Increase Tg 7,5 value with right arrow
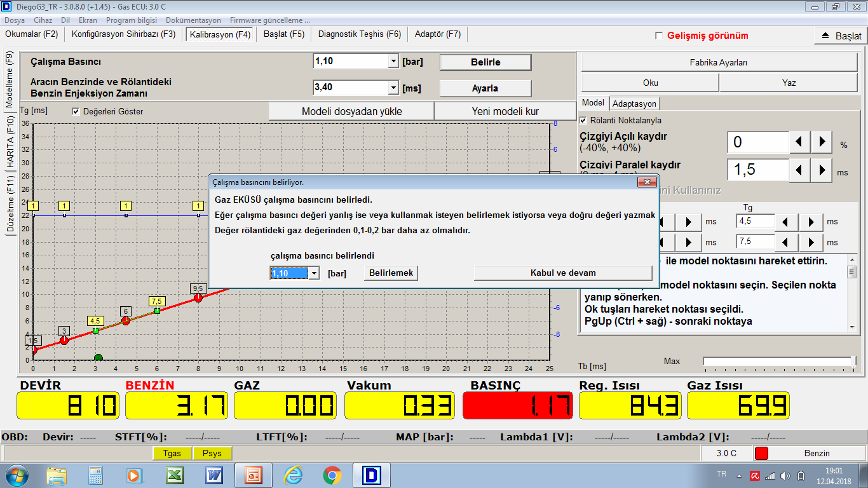Viewport: 868px width, 488px height. point(811,242)
